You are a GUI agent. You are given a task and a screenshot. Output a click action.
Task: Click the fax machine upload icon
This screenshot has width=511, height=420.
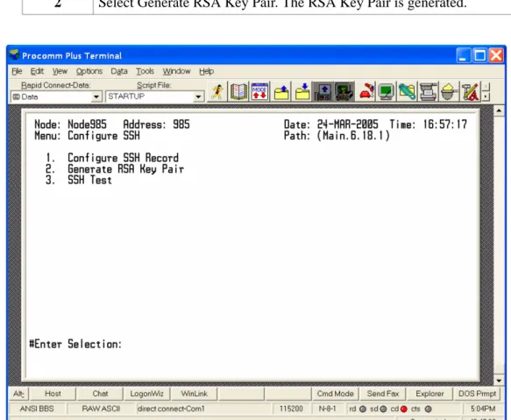click(323, 91)
